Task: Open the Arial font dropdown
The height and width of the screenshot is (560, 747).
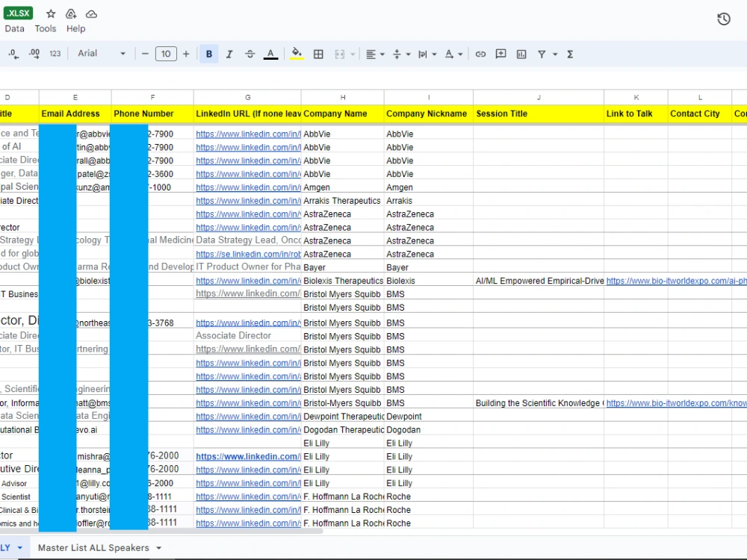Action: pos(102,54)
